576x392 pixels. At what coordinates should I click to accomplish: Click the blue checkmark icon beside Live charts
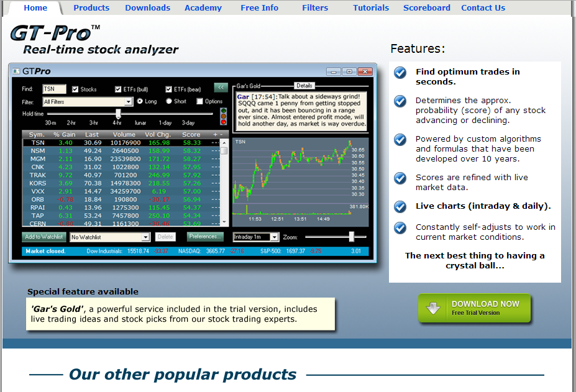click(x=400, y=206)
